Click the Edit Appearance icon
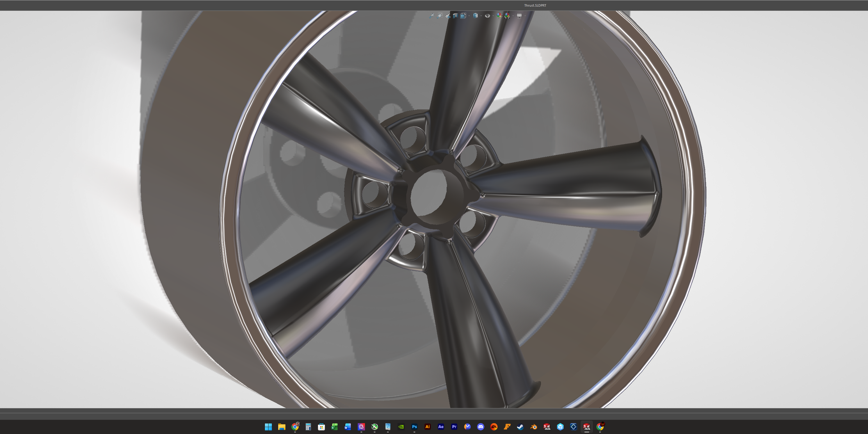Viewport: 868px width, 434px height. coord(499,16)
